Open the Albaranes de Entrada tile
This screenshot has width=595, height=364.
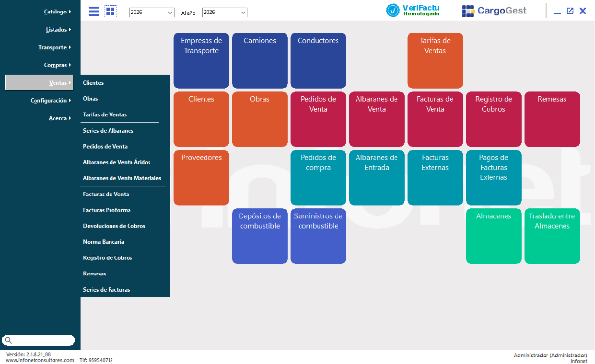coord(377,178)
